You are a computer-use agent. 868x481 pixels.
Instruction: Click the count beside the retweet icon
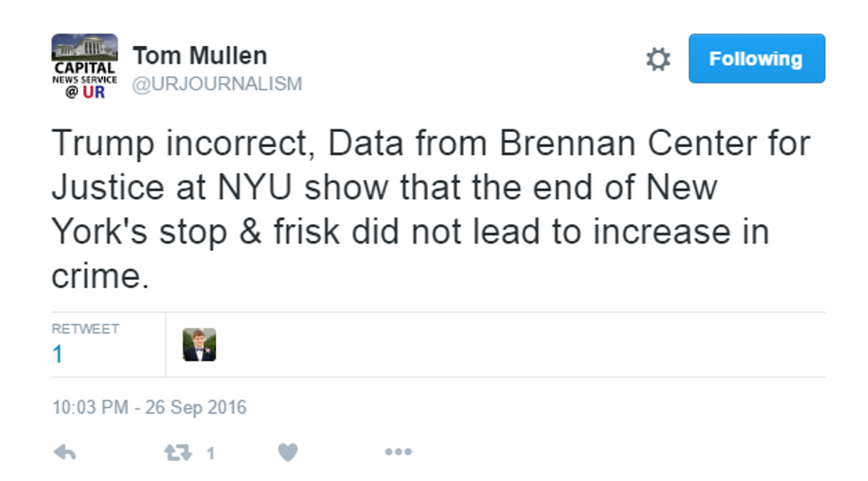pos(211,454)
